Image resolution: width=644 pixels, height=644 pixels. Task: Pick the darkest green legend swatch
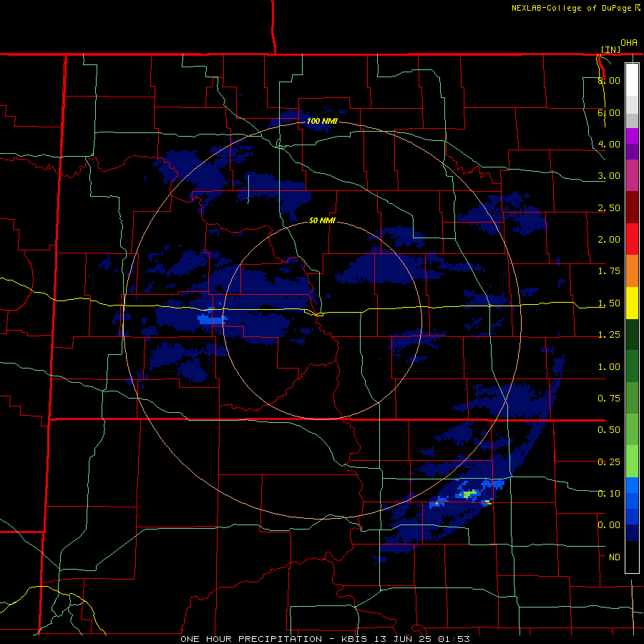pos(632,334)
